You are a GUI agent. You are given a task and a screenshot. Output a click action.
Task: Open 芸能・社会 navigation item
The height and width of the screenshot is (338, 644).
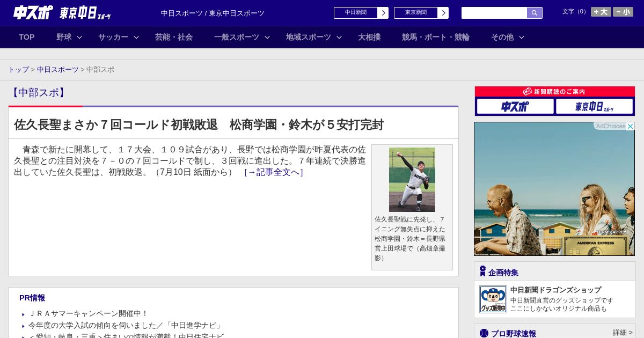174,37
